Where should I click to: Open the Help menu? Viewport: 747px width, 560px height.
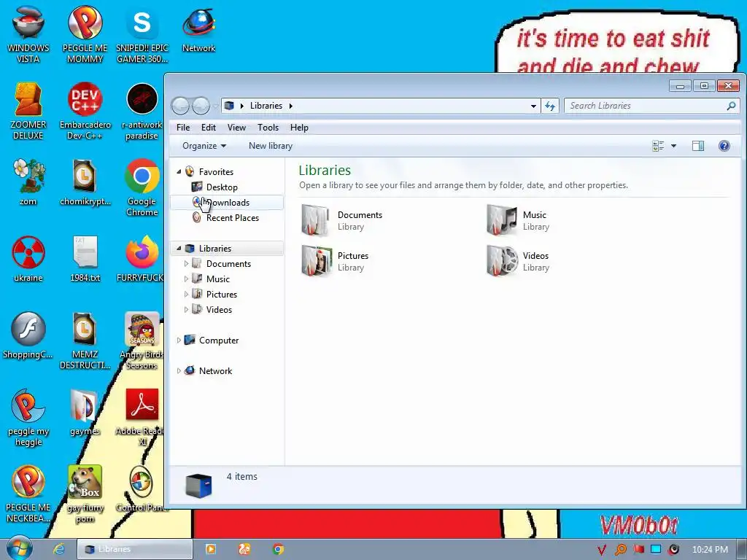tap(299, 127)
